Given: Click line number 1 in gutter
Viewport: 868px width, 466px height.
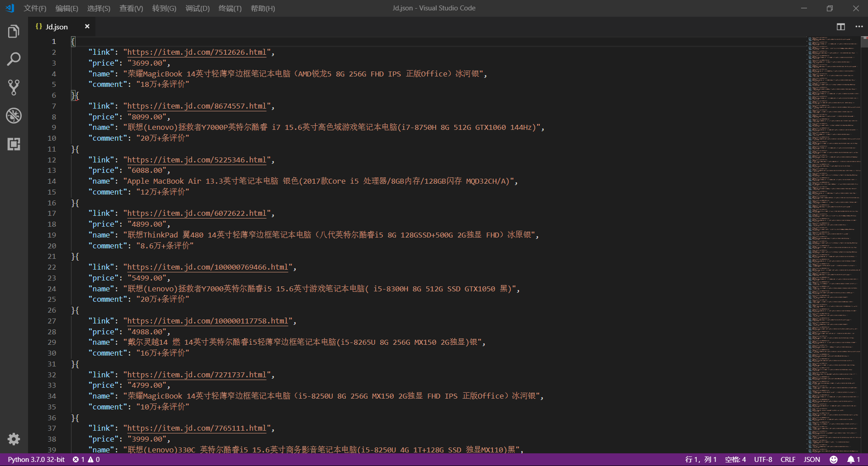Looking at the screenshot, I should pos(54,42).
